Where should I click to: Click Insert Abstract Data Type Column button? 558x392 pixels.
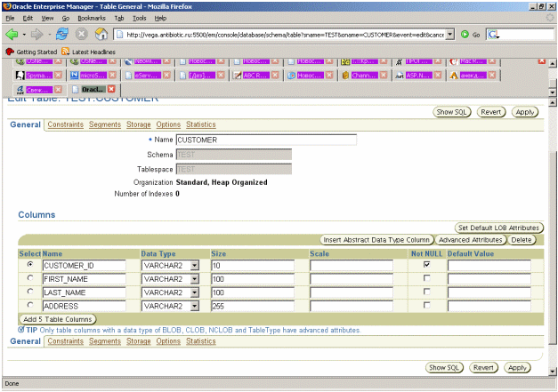coord(376,240)
